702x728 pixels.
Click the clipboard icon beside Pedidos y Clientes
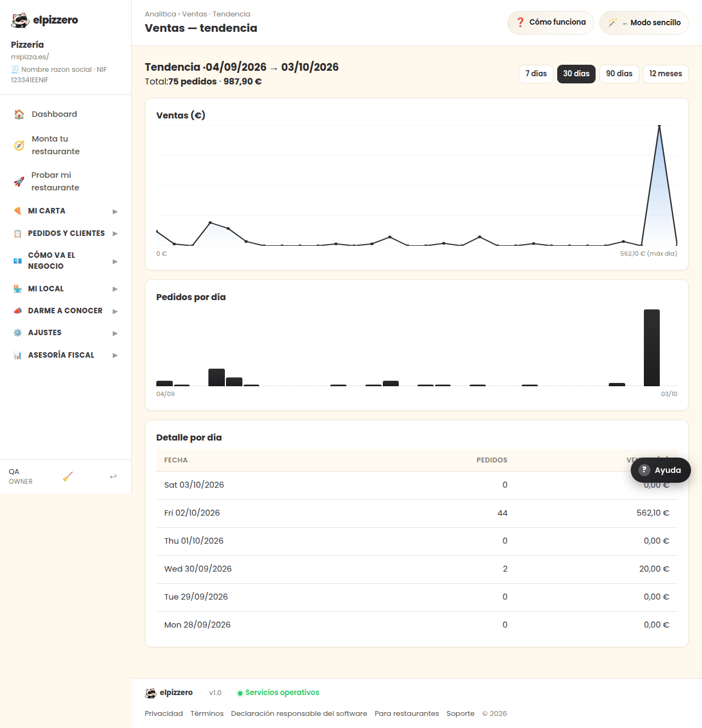pos(18,233)
